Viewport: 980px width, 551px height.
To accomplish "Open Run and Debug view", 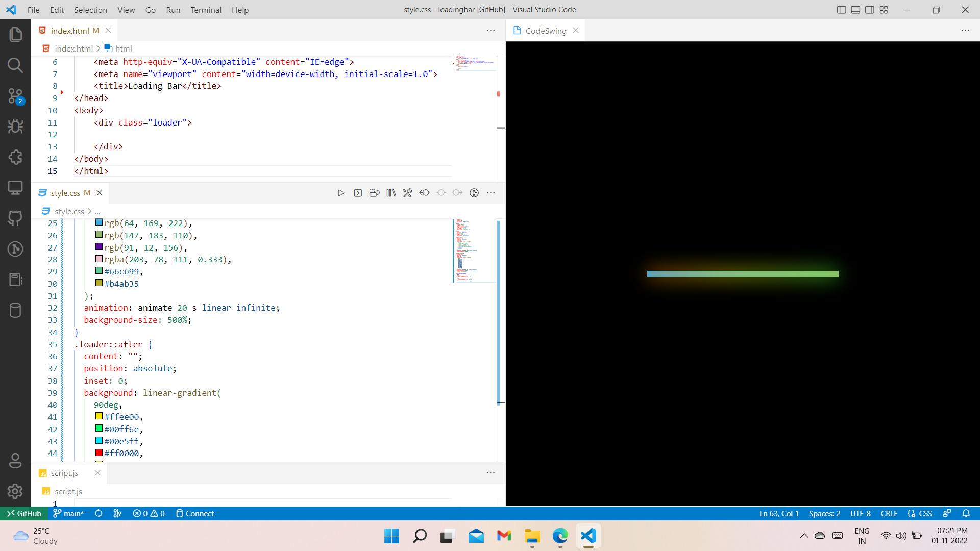I will click(x=15, y=127).
